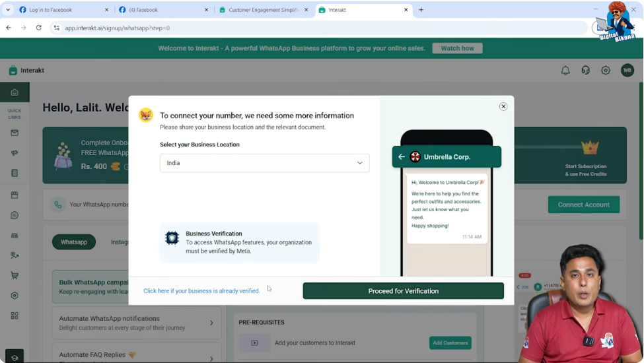Open the tab search dropdown arrow
644x363 pixels.
pyautogui.click(x=8, y=10)
